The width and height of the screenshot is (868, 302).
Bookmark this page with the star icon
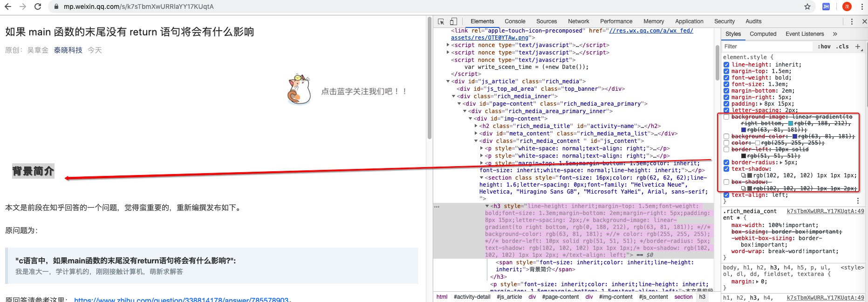point(807,7)
